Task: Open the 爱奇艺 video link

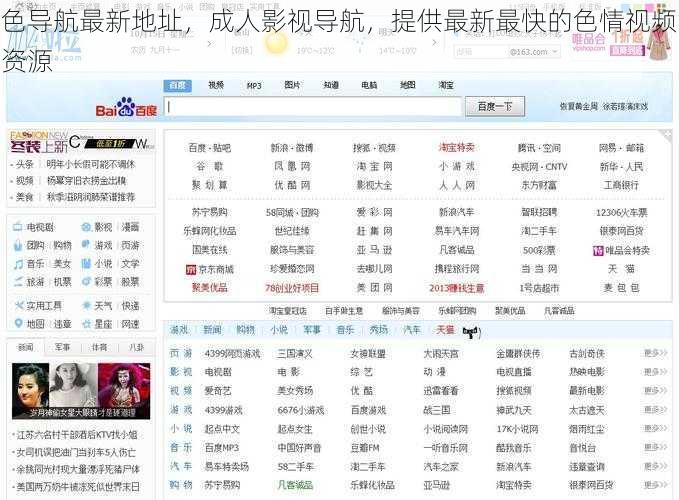Action: coord(218,390)
